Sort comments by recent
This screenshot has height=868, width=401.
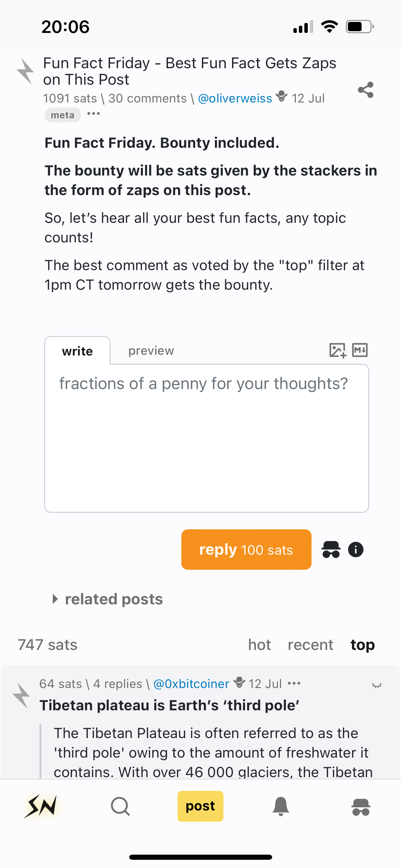pos(311,645)
